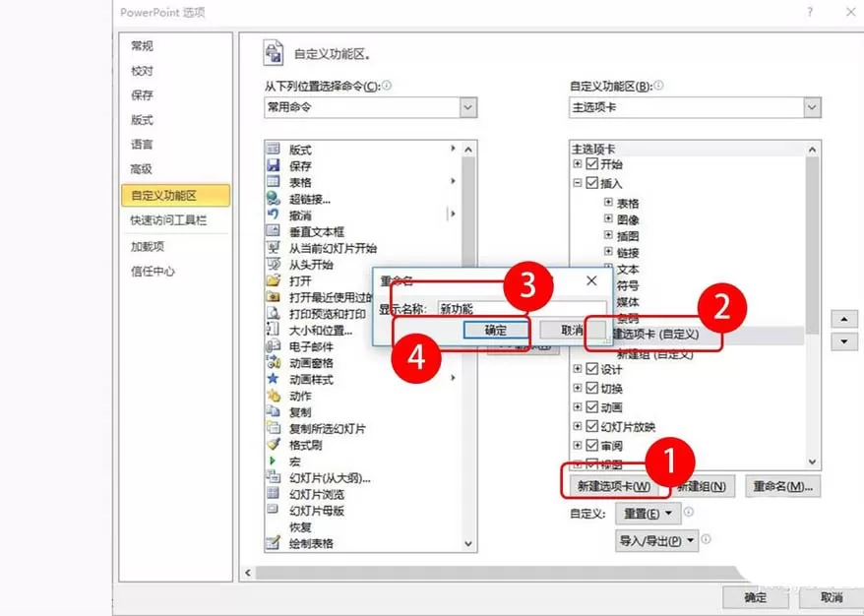Open the 语言 options category
This screenshot has width=864, height=616.
coord(142,145)
